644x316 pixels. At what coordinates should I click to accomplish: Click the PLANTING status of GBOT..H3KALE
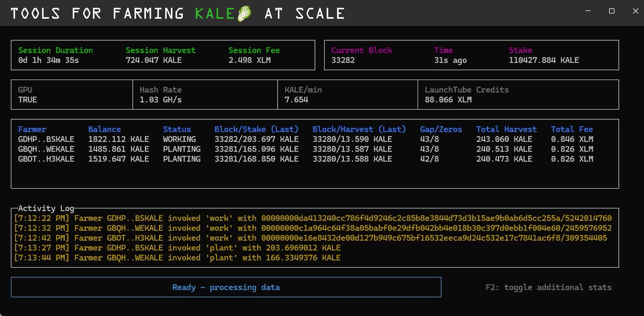(x=182, y=159)
